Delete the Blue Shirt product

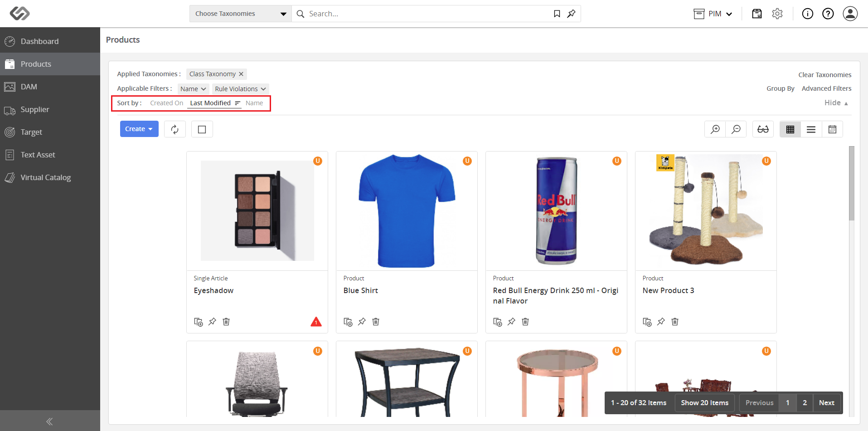[376, 322]
